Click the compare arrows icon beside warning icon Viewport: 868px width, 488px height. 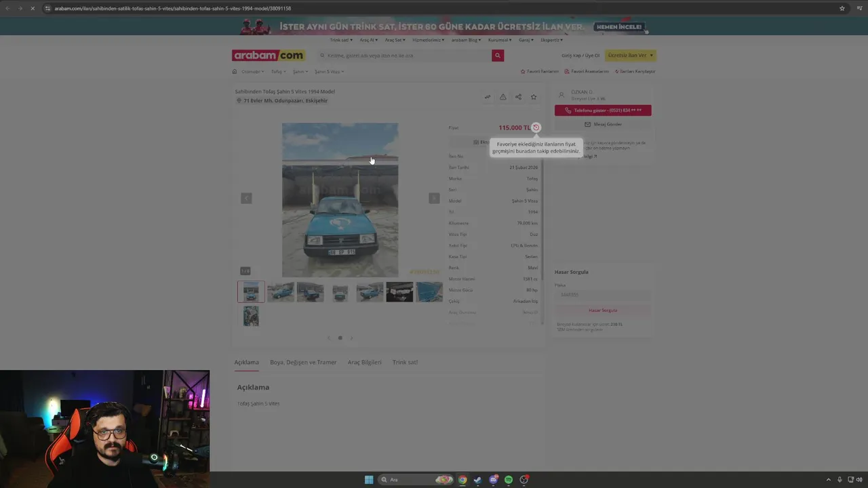487,97
